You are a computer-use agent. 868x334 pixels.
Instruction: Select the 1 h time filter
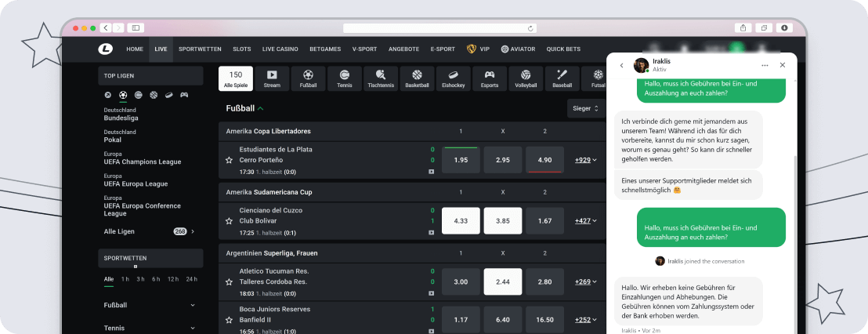(x=125, y=279)
